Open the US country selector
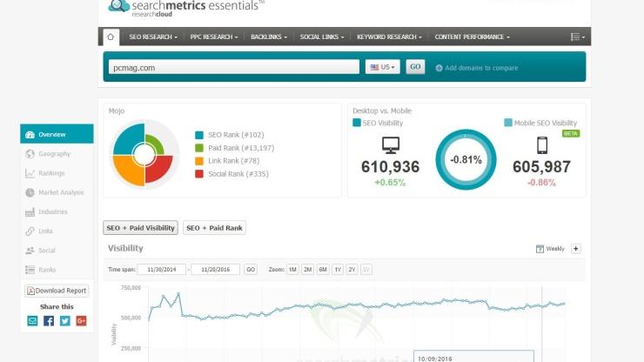 tap(382, 67)
